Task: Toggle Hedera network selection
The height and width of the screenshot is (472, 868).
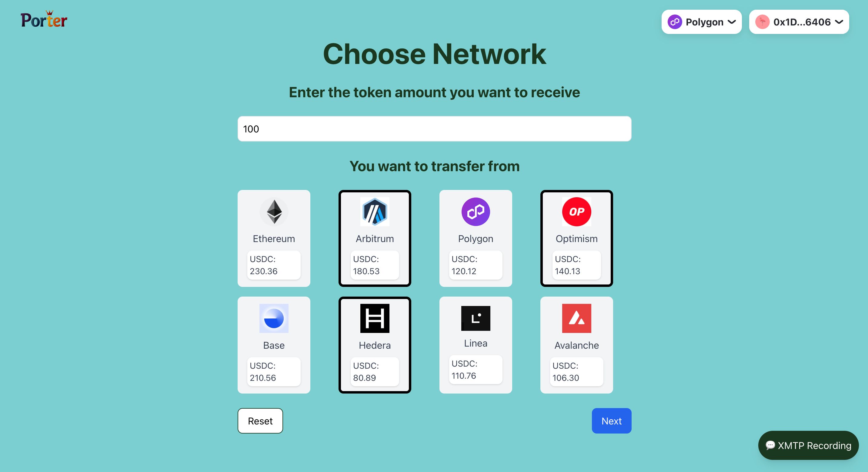Action: pyautogui.click(x=374, y=345)
